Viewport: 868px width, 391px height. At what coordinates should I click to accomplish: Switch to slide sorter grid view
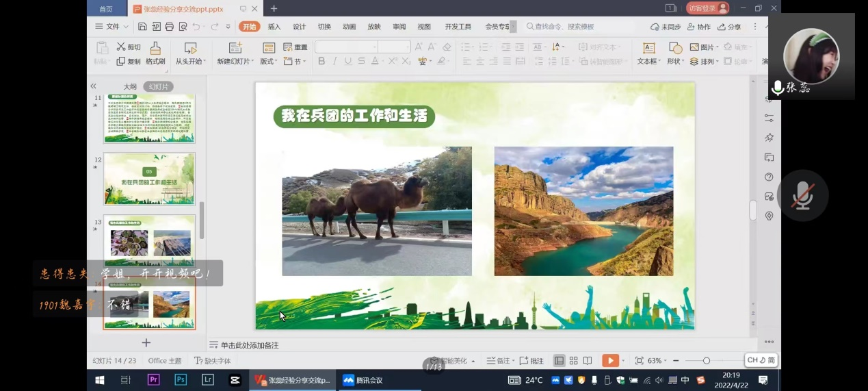point(573,361)
